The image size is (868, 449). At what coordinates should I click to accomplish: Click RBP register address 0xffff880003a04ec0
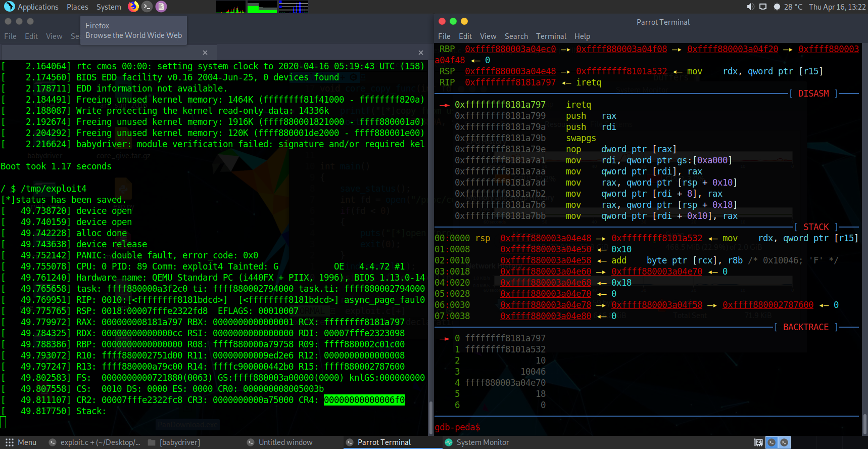pos(510,49)
